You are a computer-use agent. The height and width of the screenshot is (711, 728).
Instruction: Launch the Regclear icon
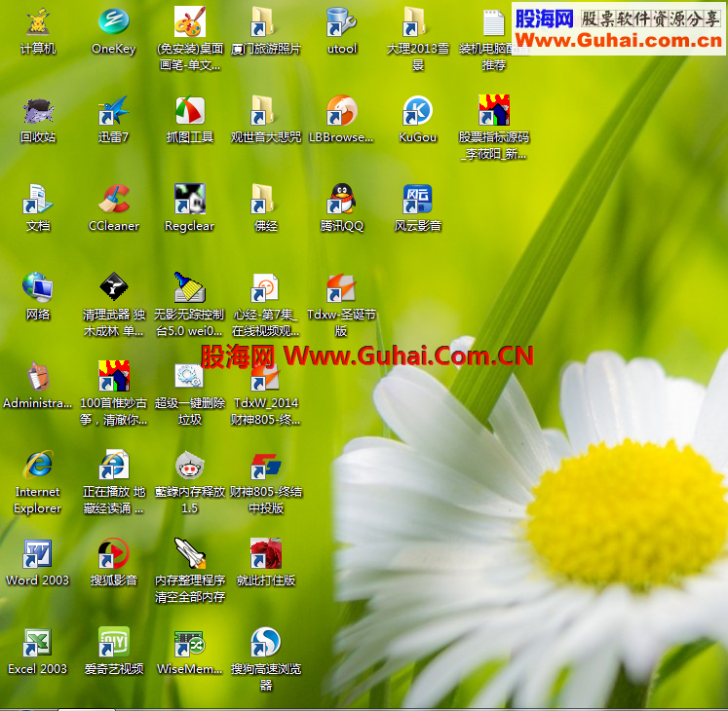pos(190,199)
